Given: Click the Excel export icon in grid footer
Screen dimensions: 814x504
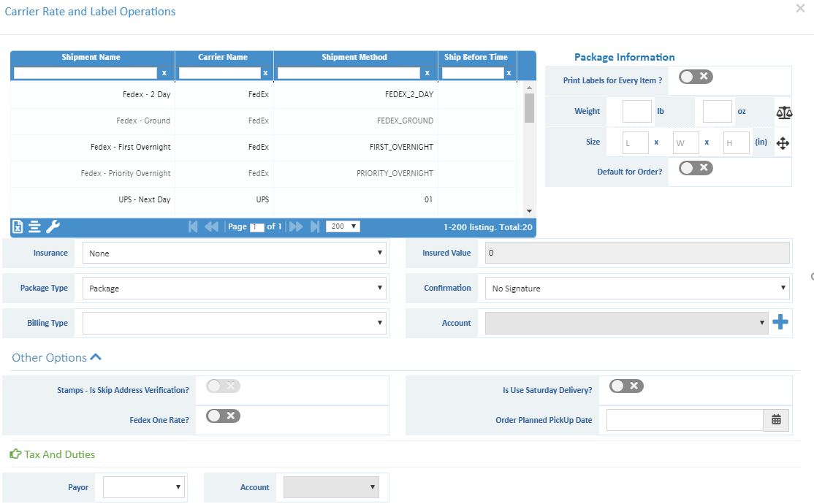Looking at the screenshot, I should 19,227.
